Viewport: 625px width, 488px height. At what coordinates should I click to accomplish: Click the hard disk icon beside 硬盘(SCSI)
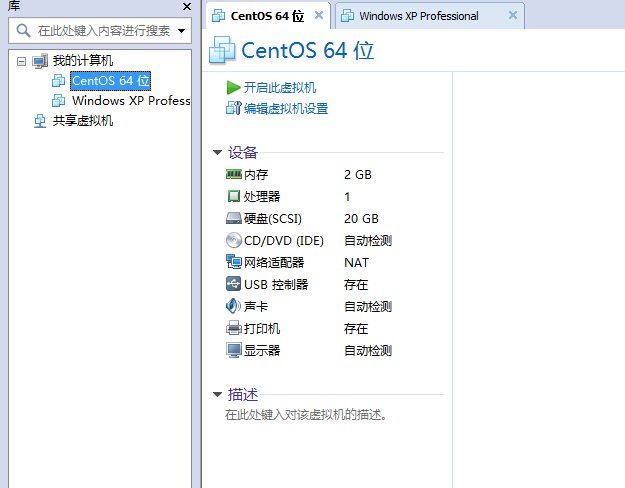point(234,218)
